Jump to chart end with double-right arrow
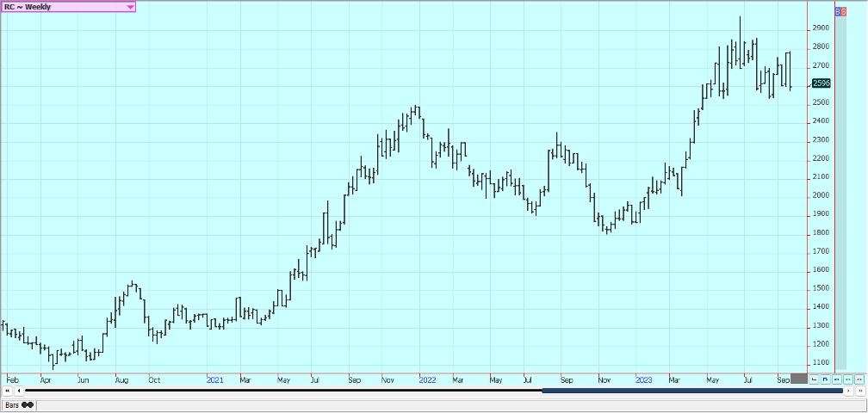The width and height of the screenshot is (868, 413). [860, 391]
